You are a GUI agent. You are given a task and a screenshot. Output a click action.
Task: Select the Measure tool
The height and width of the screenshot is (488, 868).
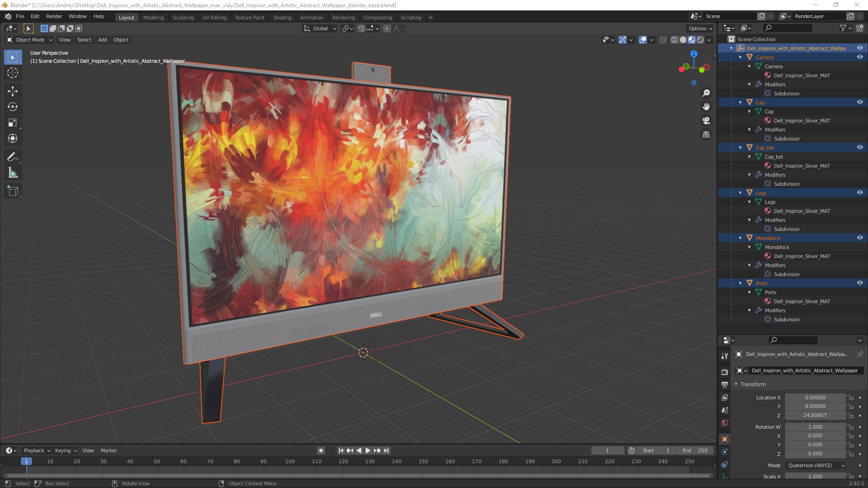(13, 173)
